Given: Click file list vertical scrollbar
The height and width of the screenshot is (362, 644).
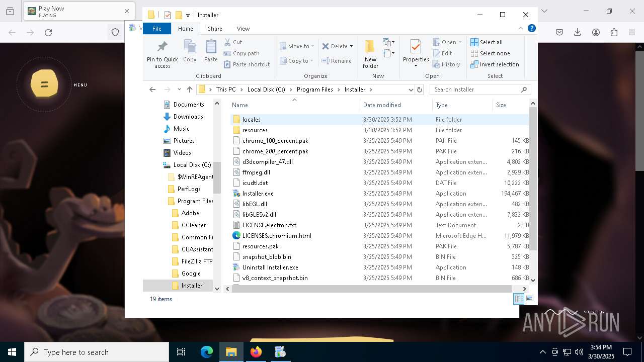Looking at the screenshot, I should 533,179.
